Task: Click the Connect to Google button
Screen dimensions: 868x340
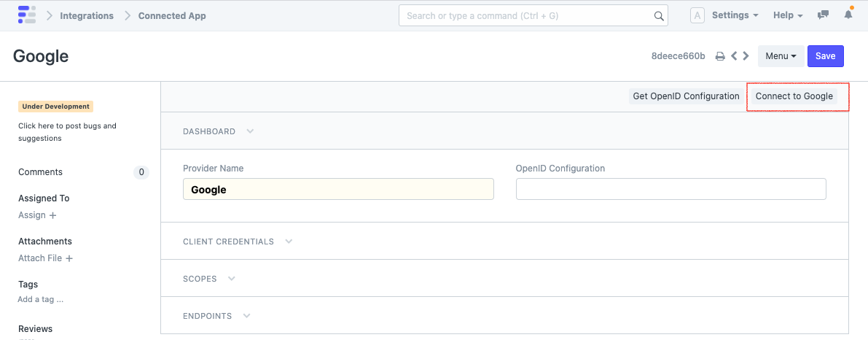Action: (794, 96)
